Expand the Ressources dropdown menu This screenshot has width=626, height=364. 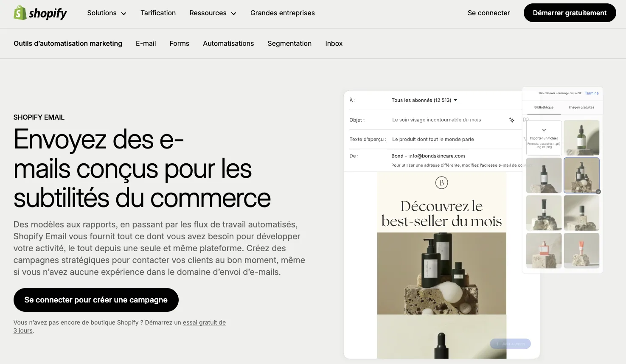click(x=213, y=13)
